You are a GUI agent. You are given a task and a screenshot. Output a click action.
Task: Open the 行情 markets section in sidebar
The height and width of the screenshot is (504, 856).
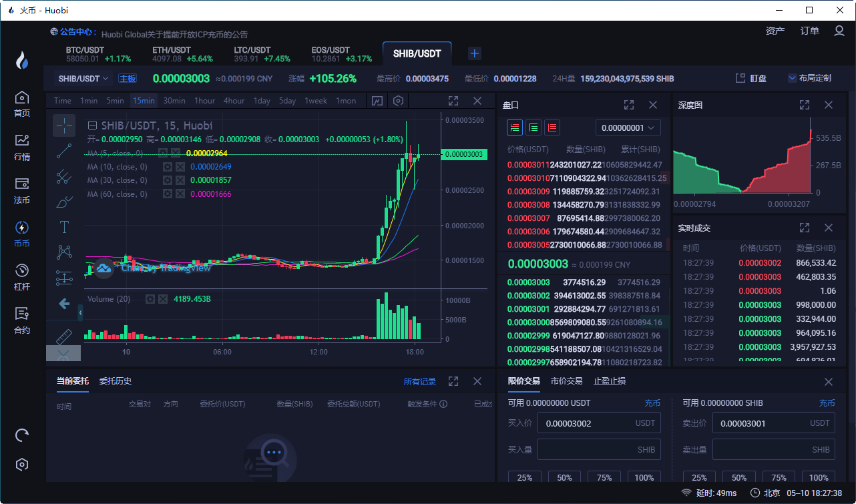22,148
